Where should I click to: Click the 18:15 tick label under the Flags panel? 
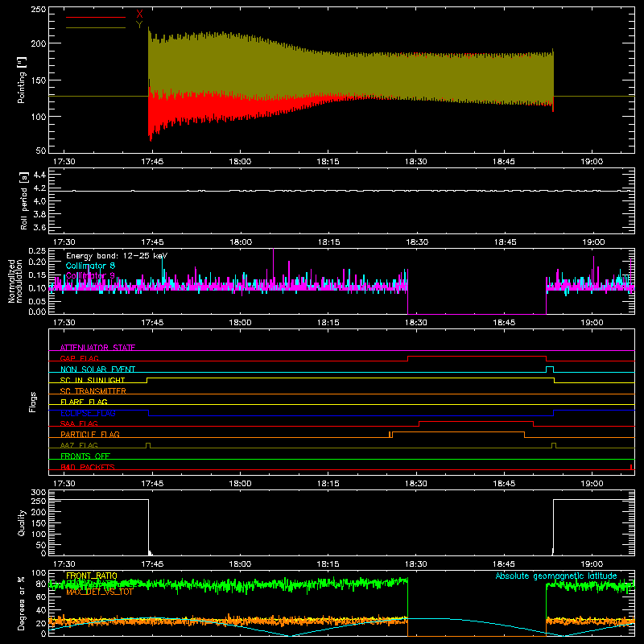[328, 484]
